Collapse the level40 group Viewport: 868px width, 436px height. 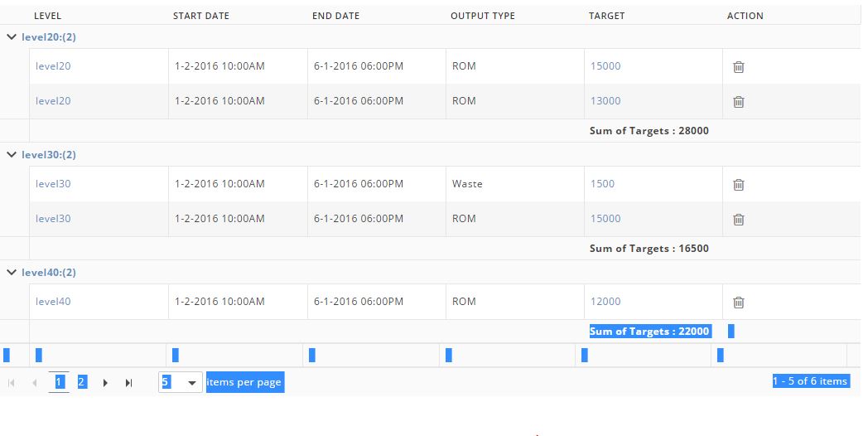(x=11, y=272)
